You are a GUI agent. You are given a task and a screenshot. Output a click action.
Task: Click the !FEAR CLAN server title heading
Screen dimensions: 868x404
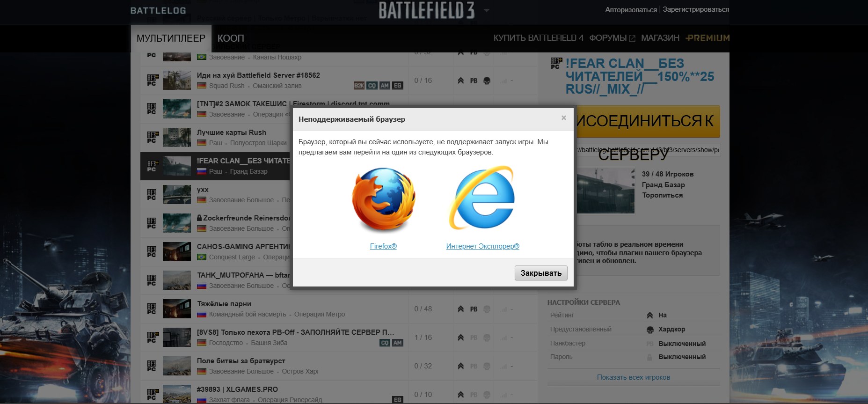pos(640,76)
